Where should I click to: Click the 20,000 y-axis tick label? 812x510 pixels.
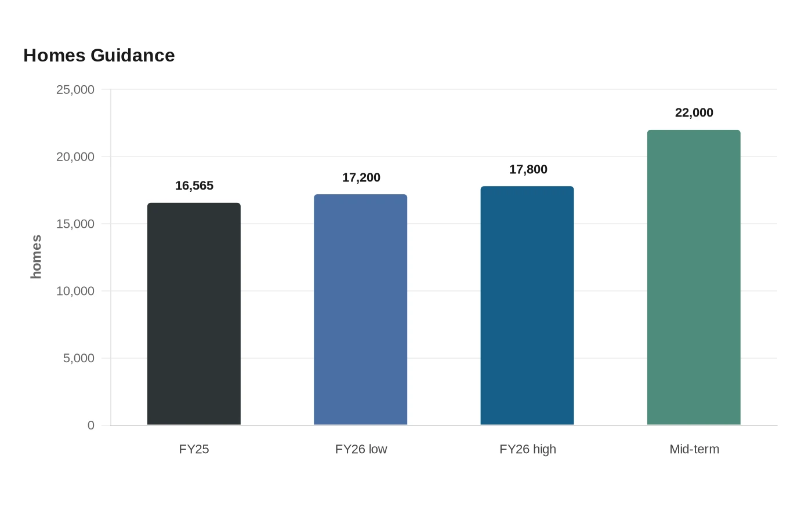click(75, 156)
